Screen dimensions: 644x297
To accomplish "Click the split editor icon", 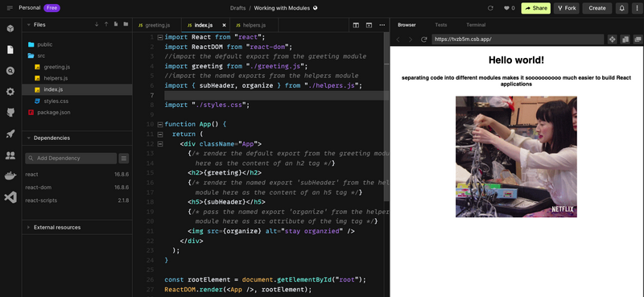I will (x=356, y=26).
